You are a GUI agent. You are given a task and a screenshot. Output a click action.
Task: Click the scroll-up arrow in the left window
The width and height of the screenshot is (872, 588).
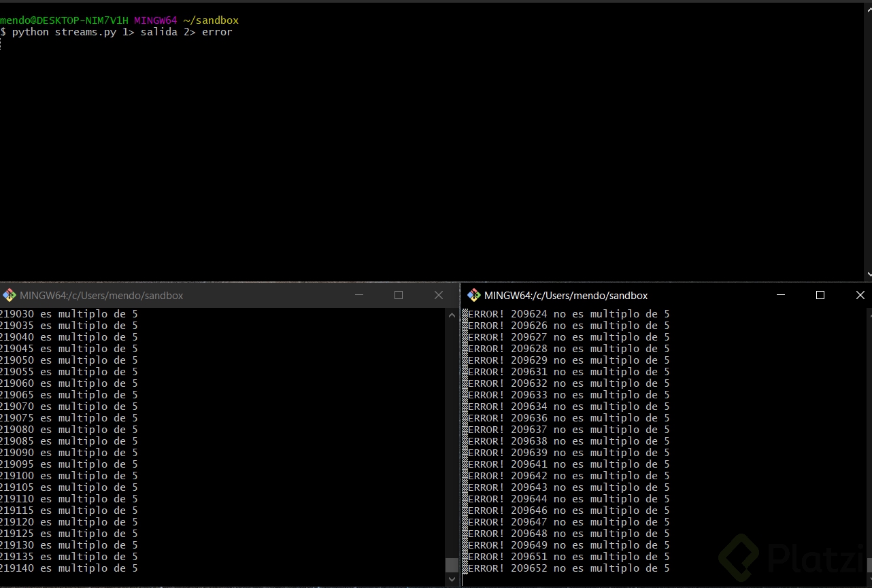point(452,315)
